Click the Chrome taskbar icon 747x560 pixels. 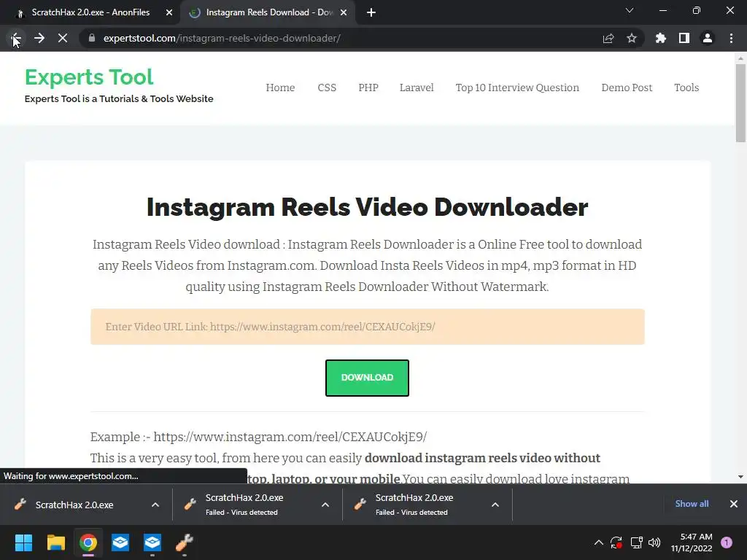88,542
